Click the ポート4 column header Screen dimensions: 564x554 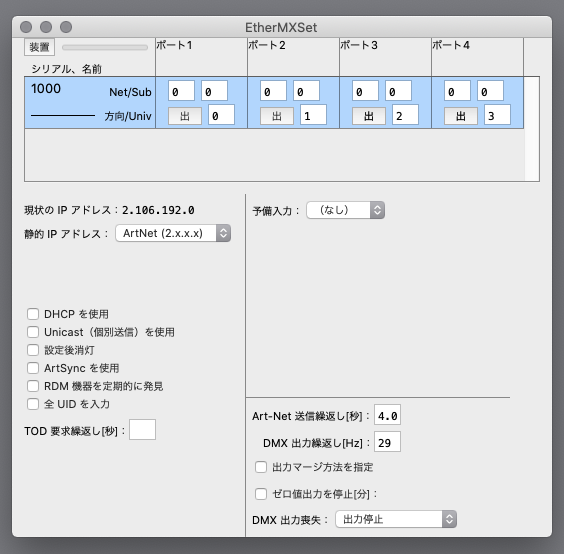tap(478, 57)
